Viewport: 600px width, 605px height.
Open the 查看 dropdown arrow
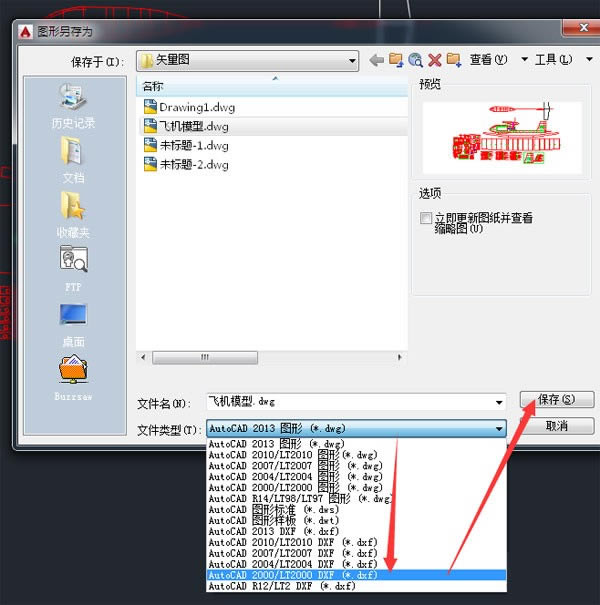tap(524, 59)
